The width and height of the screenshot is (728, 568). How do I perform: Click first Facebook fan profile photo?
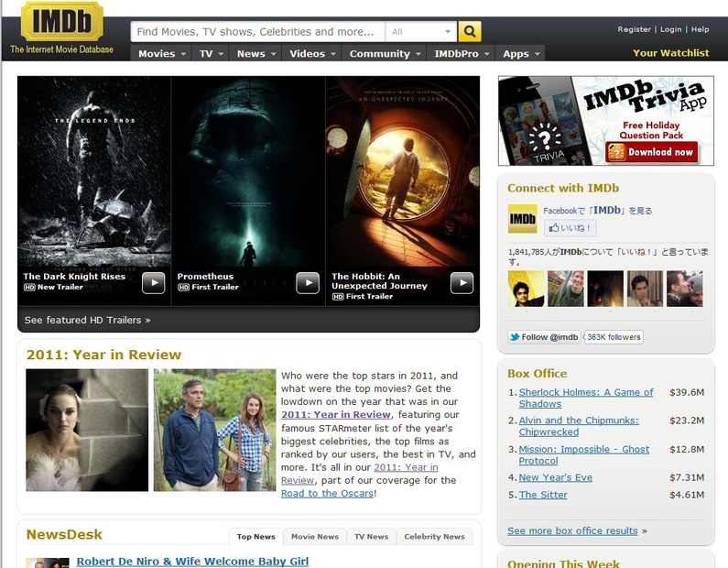click(x=526, y=289)
